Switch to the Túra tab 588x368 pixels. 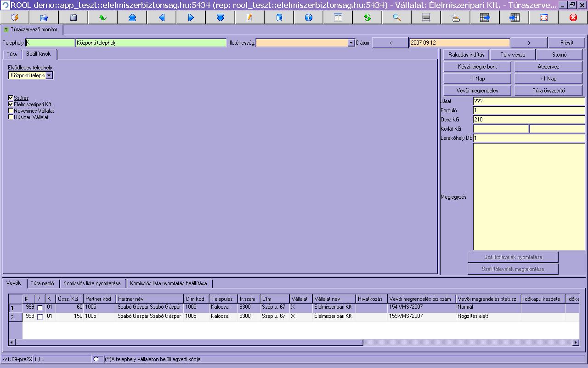[11, 54]
